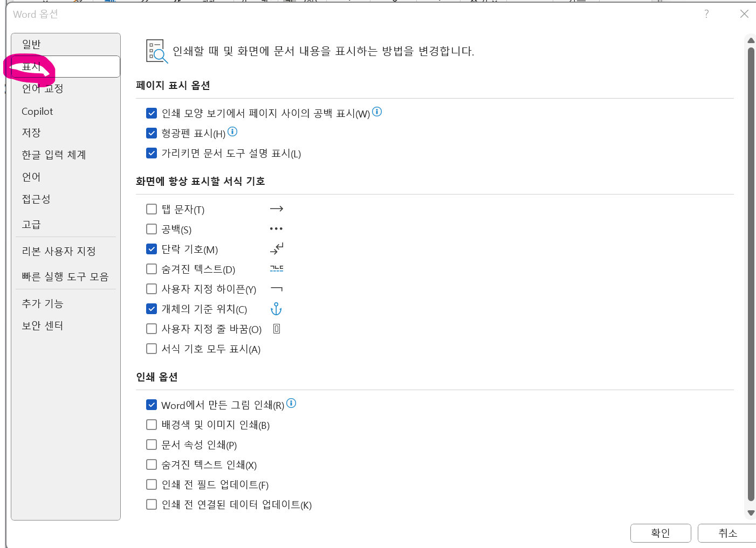Open 빠른 실행 도구 모음 settings
Image resolution: width=756 pixels, height=548 pixels.
(x=65, y=276)
